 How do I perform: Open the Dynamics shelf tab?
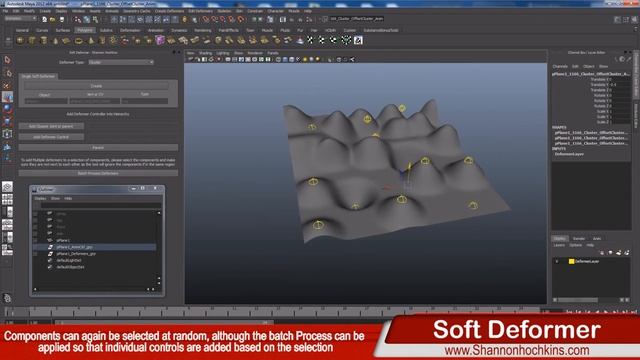tap(179, 30)
